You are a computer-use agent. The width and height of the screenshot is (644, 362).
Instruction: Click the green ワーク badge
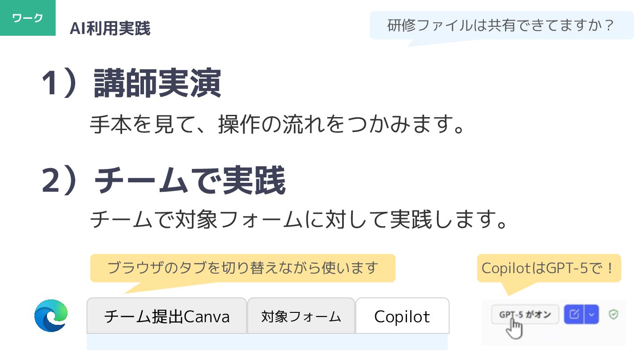(28, 18)
